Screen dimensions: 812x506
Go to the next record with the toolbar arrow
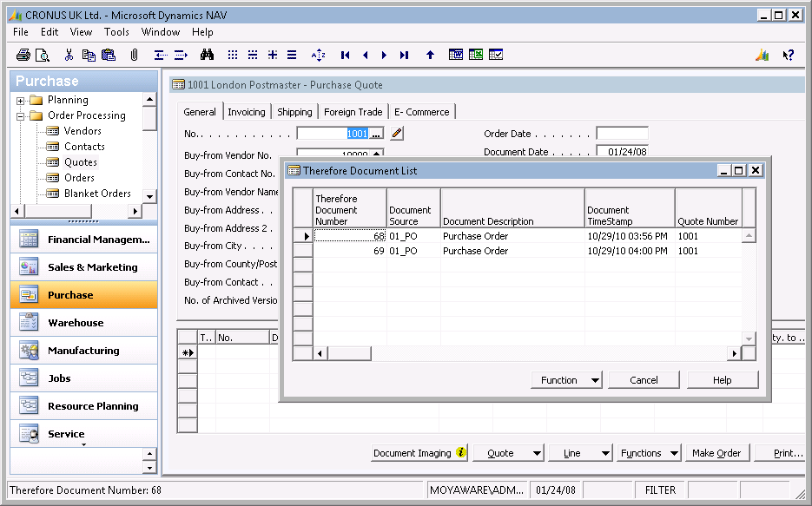384,55
